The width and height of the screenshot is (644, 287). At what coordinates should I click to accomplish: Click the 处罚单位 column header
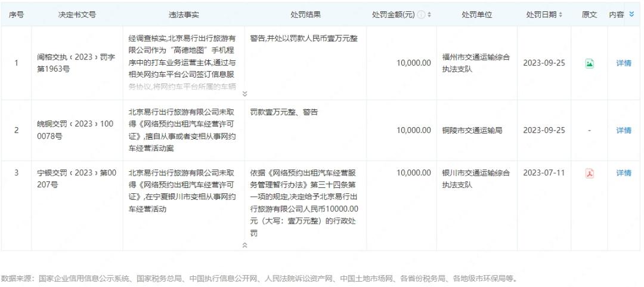pyautogui.click(x=476, y=15)
